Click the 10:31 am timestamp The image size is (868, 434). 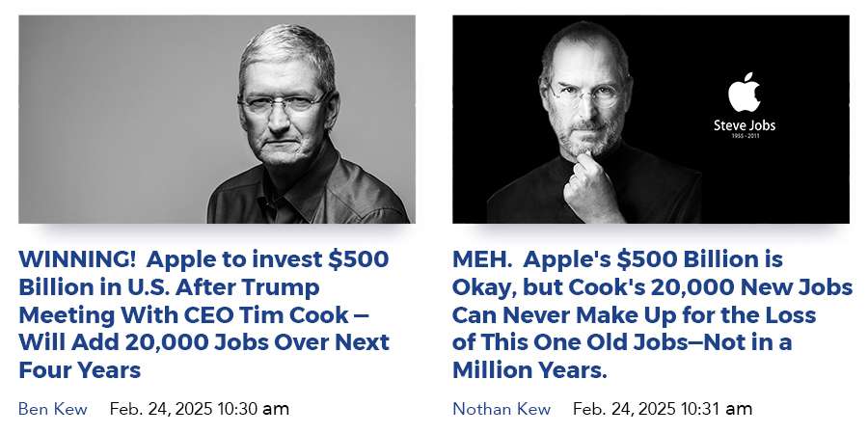pyautogui.click(x=663, y=409)
